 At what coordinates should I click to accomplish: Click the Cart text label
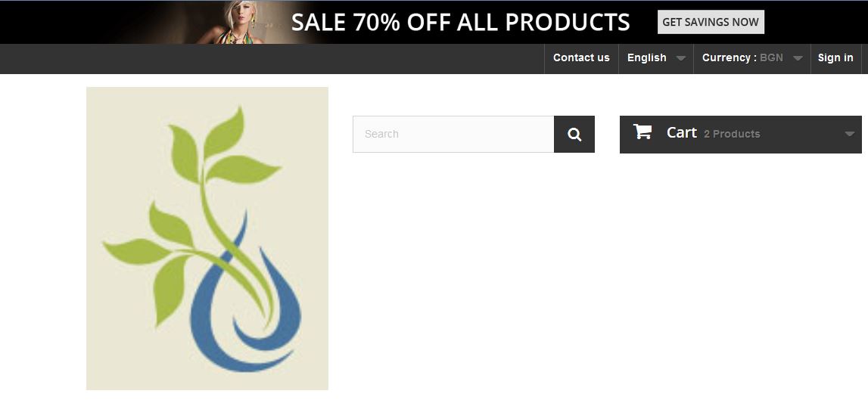[681, 132]
